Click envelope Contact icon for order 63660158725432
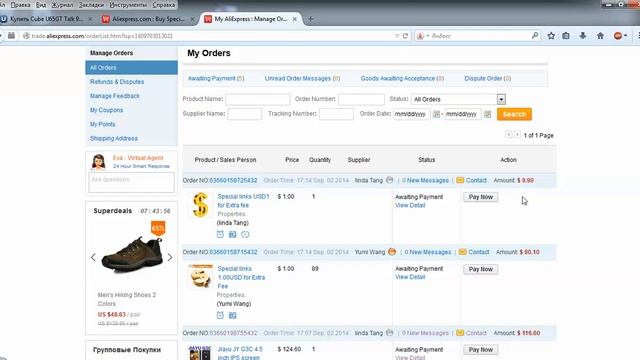The height and width of the screenshot is (360, 640). click(460, 180)
